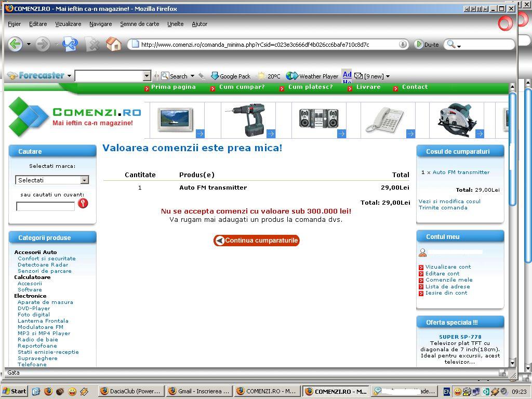The width and height of the screenshot is (532, 399).
Task: Click Trimite comanda link
Action: [443, 208]
